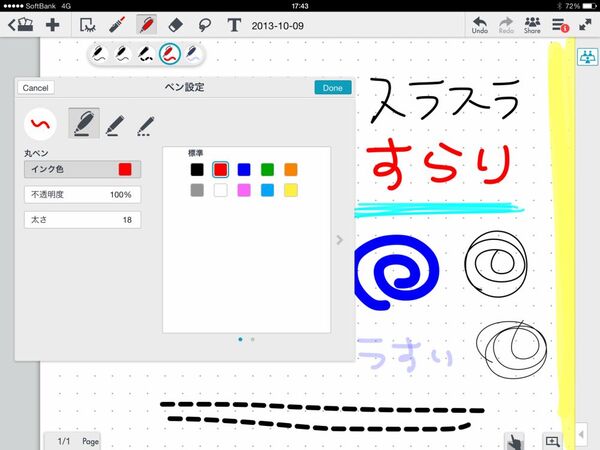Select the Lasso tool
Viewport: 600px width, 450px height.
click(205, 25)
